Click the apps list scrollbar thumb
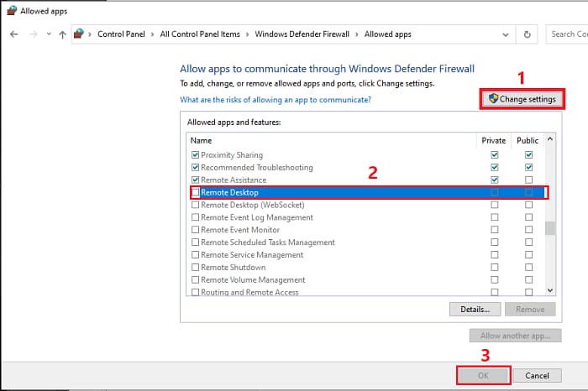Screen dimensions: 588x391 click(x=550, y=228)
